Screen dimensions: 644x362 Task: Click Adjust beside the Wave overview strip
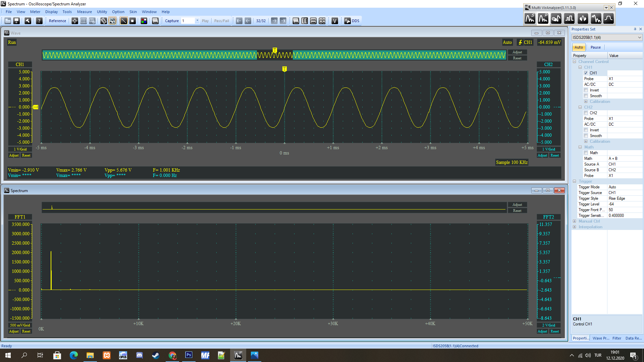coord(517,52)
